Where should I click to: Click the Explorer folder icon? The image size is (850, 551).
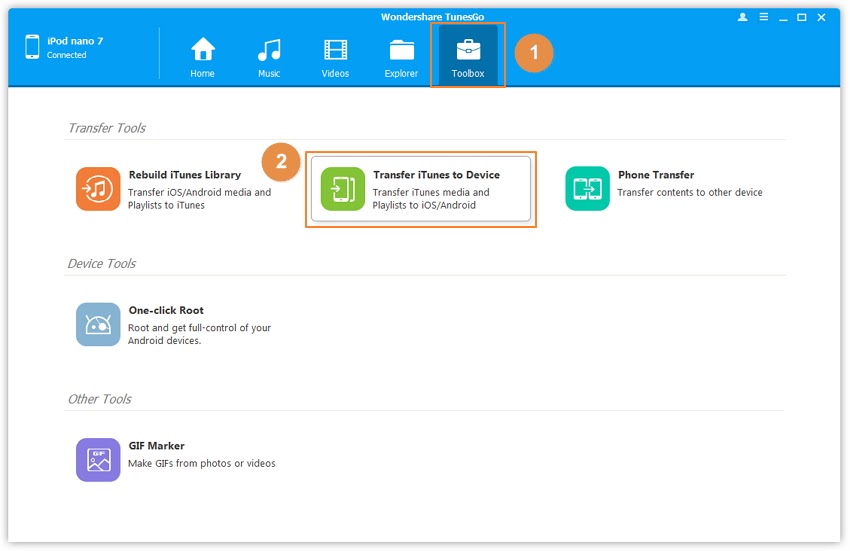point(402,50)
